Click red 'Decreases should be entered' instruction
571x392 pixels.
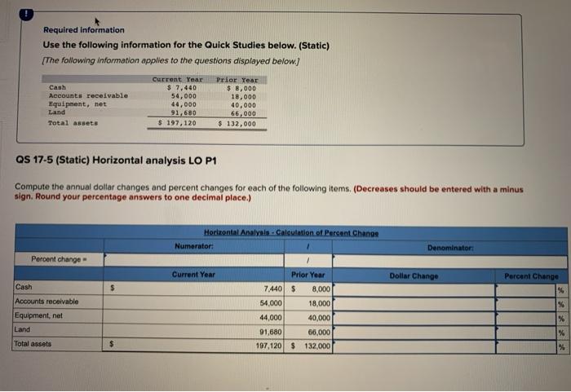268,193
